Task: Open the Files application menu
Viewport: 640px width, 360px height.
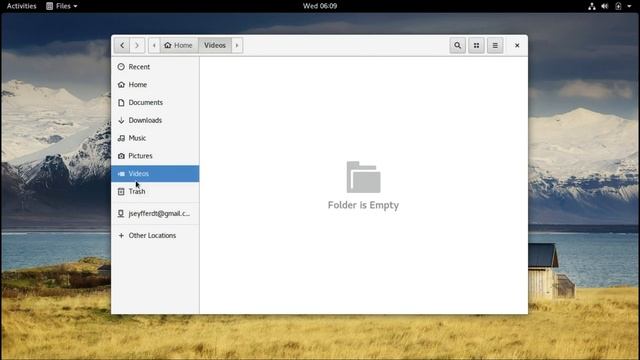Action: point(62,6)
